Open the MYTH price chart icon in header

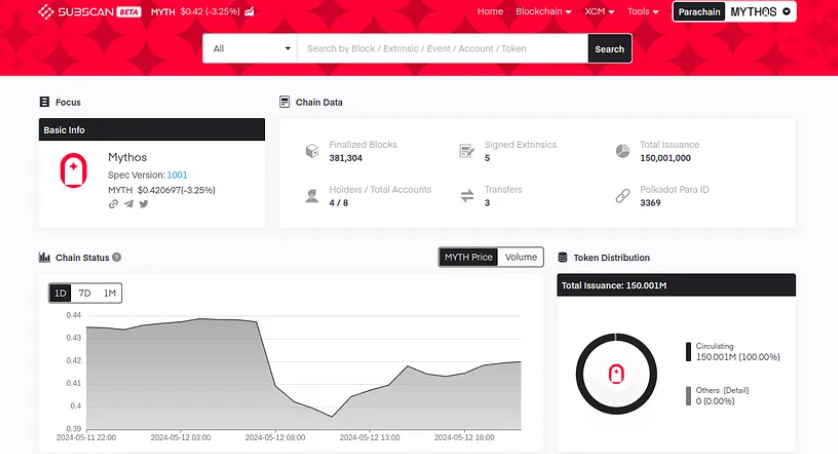(x=250, y=11)
